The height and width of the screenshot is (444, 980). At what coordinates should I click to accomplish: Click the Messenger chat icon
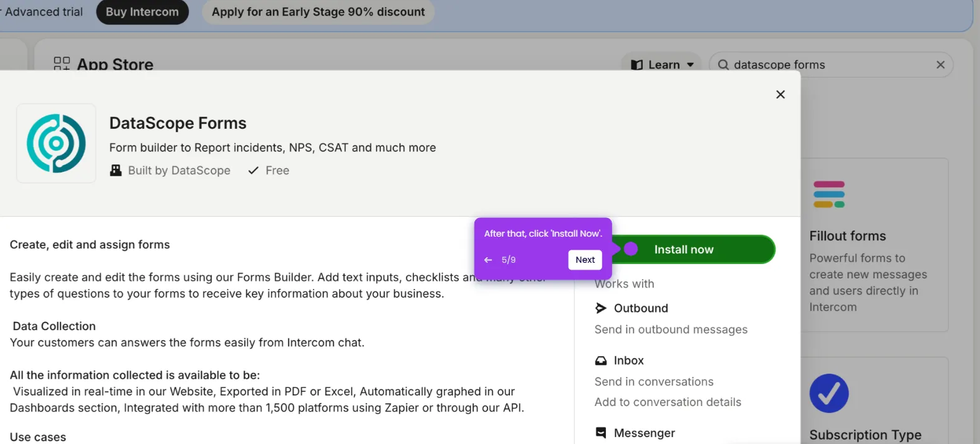point(600,433)
